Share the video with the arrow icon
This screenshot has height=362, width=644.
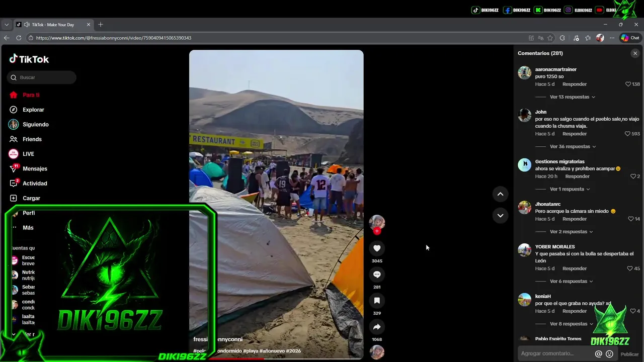point(377,327)
